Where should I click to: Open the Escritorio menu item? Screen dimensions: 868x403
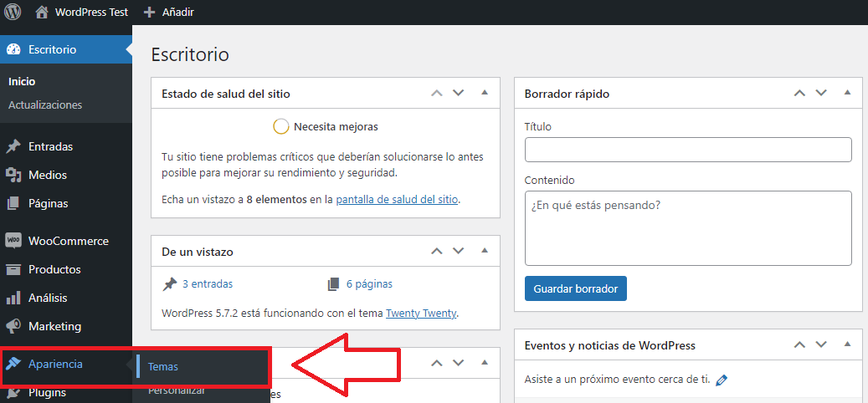click(x=66, y=50)
